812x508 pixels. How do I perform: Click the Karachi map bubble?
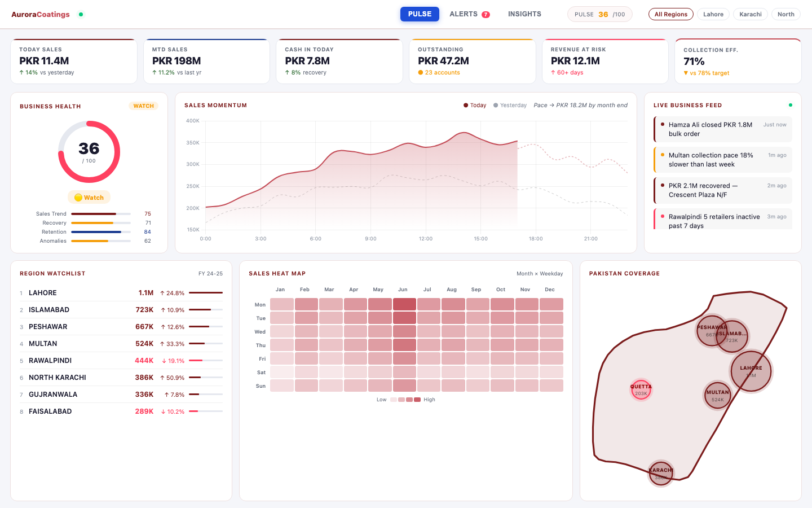point(660,473)
